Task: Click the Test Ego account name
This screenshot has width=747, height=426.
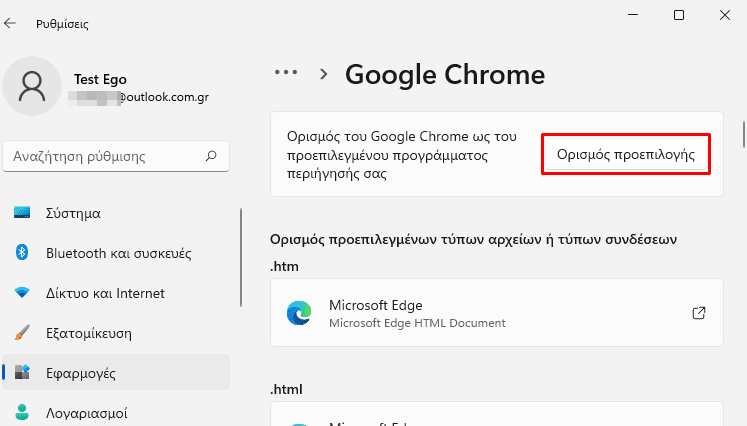Action: (x=100, y=79)
